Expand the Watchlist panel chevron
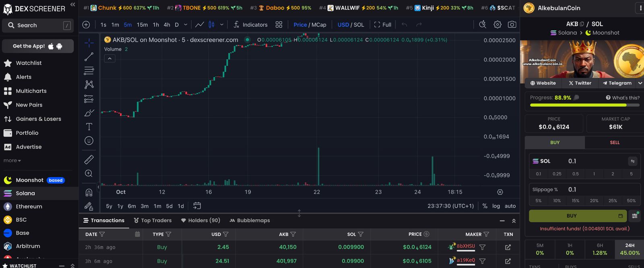Viewport: 644px width, 268px height. [72, 266]
